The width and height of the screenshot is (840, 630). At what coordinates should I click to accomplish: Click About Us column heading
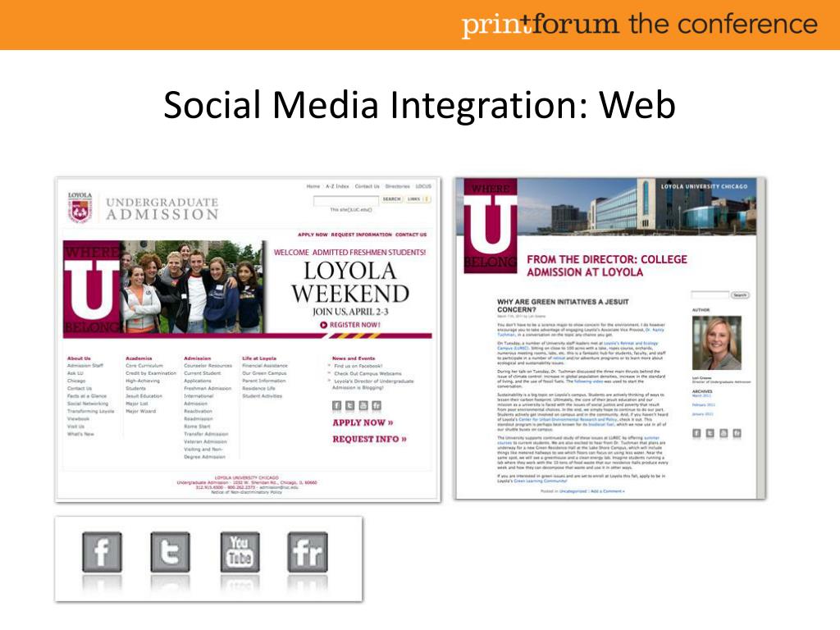pyautogui.click(x=79, y=358)
